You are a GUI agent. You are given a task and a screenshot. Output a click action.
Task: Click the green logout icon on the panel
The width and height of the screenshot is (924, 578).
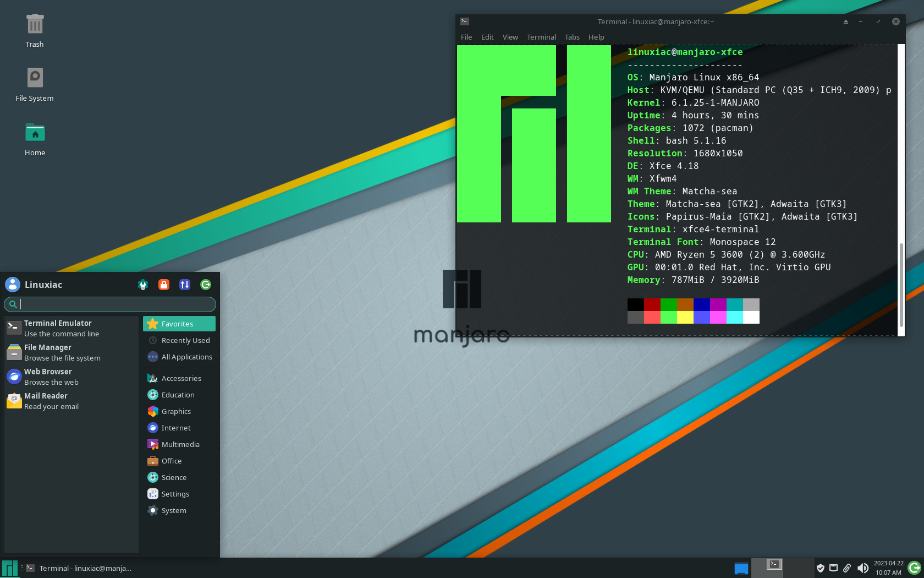point(915,568)
